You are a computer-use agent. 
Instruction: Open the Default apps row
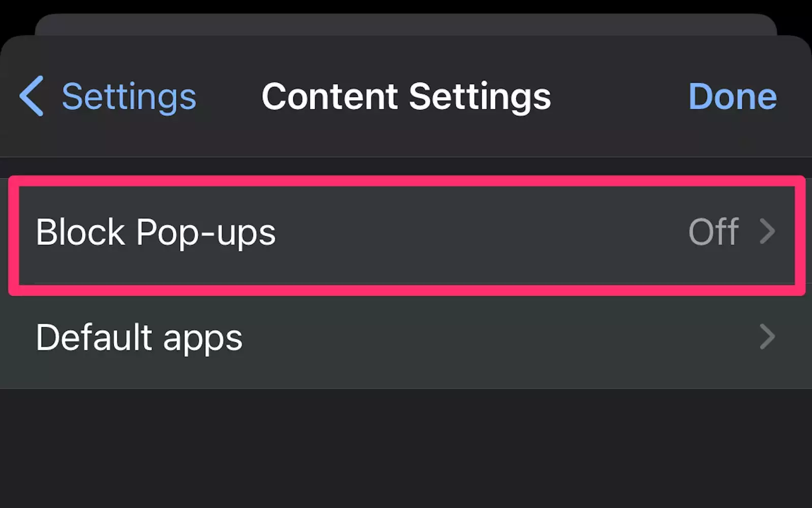point(407,338)
